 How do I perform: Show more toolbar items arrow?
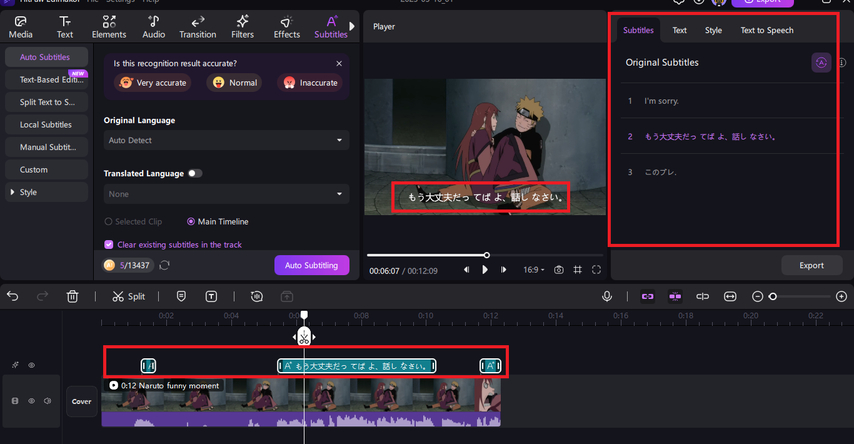(x=352, y=26)
